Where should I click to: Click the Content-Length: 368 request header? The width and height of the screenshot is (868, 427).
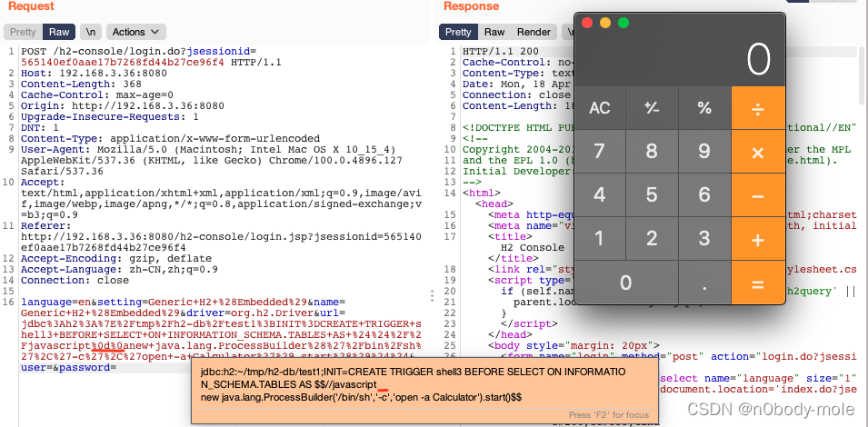pyautogui.click(x=81, y=84)
